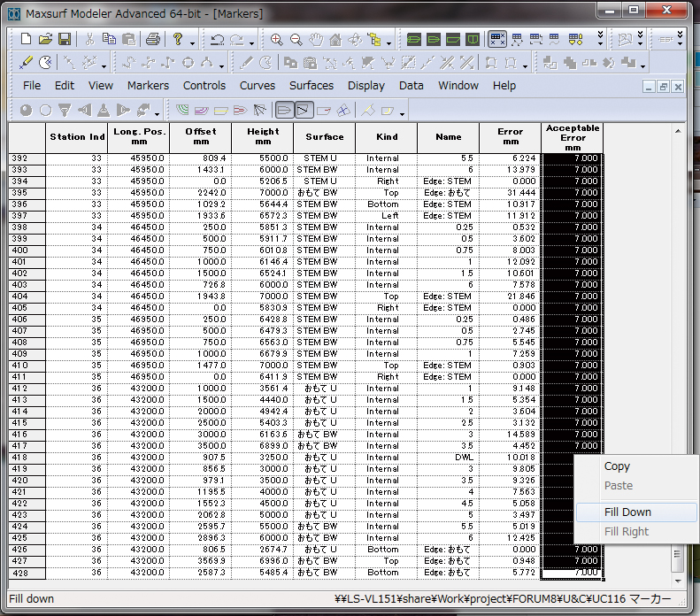Undo the last action

point(217,40)
